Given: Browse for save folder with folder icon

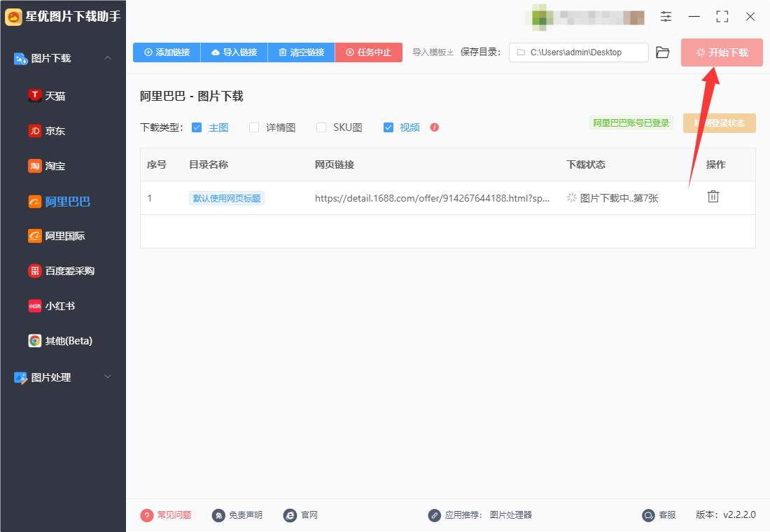Looking at the screenshot, I should 662,52.
